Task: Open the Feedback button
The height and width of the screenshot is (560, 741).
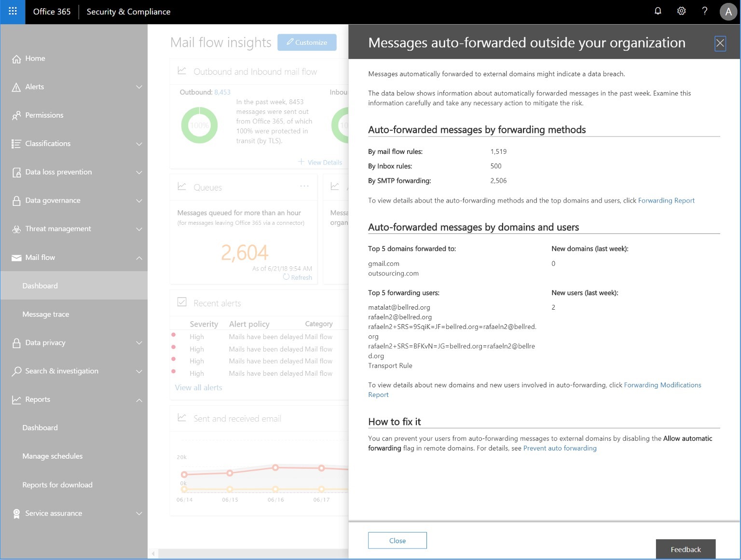Action: 686,549
